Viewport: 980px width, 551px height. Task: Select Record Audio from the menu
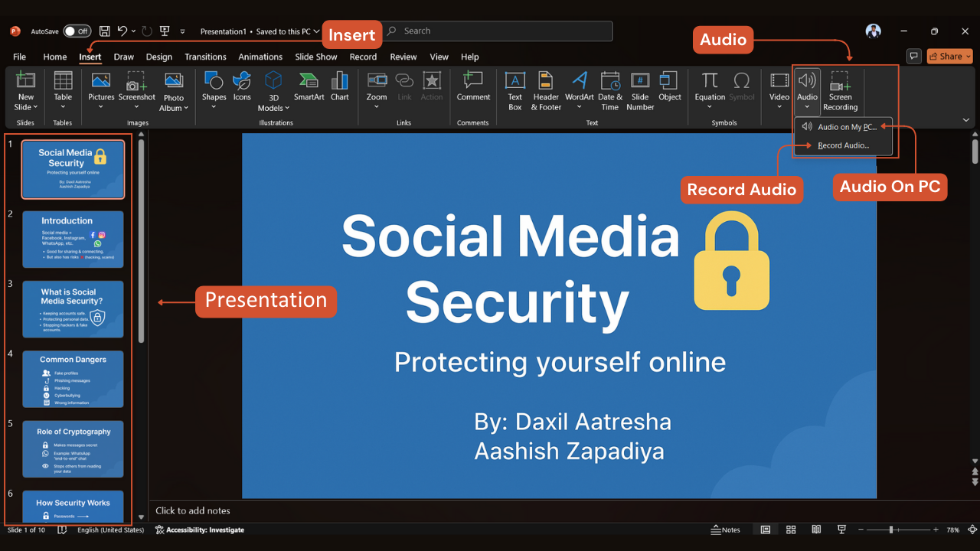pos(842,145)
